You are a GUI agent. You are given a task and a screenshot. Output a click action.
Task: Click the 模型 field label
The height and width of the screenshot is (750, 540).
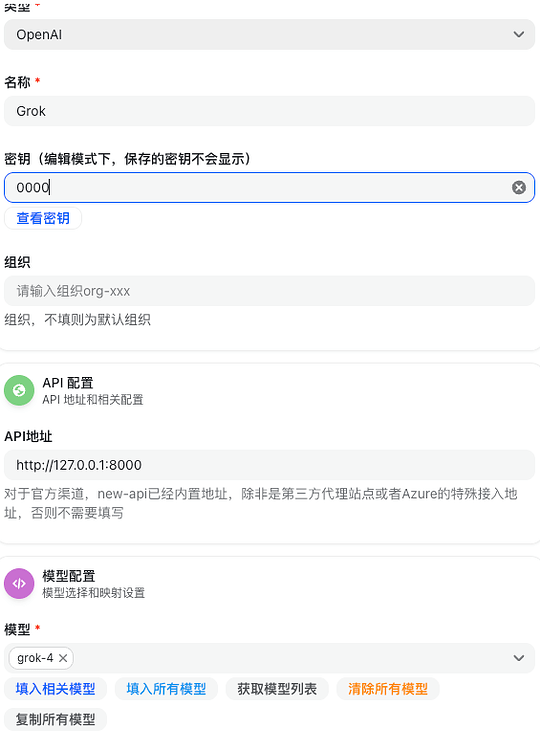18,629
